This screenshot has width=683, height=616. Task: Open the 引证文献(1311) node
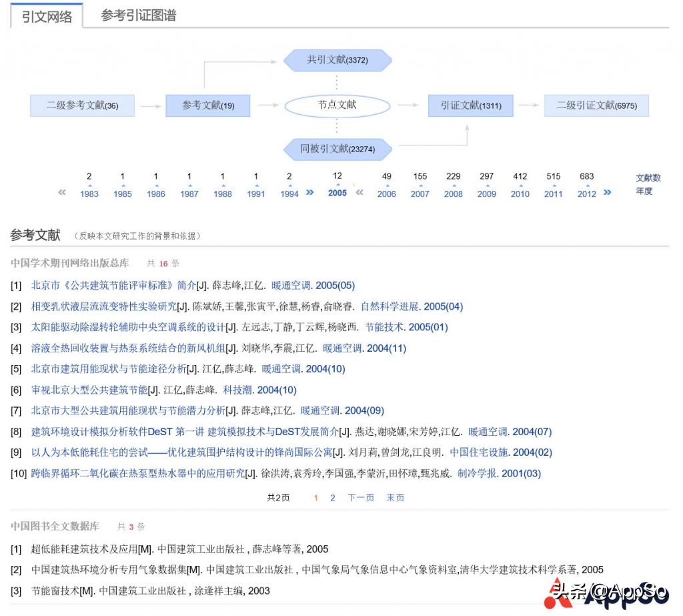(470, 105)
